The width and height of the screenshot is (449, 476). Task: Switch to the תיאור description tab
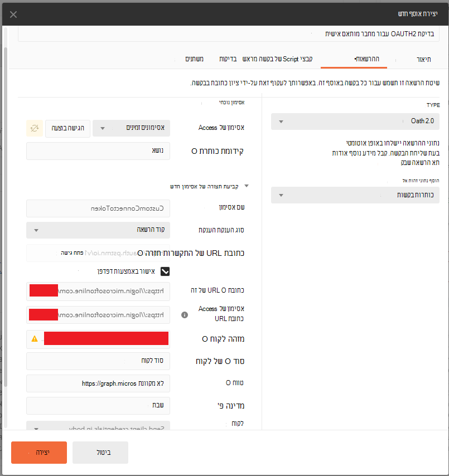tap(423, 59)
